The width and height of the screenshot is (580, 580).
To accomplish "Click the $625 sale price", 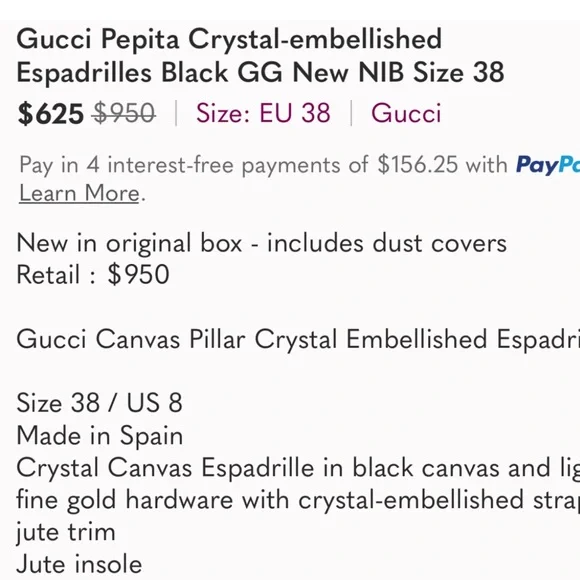I will pos(51,114).
